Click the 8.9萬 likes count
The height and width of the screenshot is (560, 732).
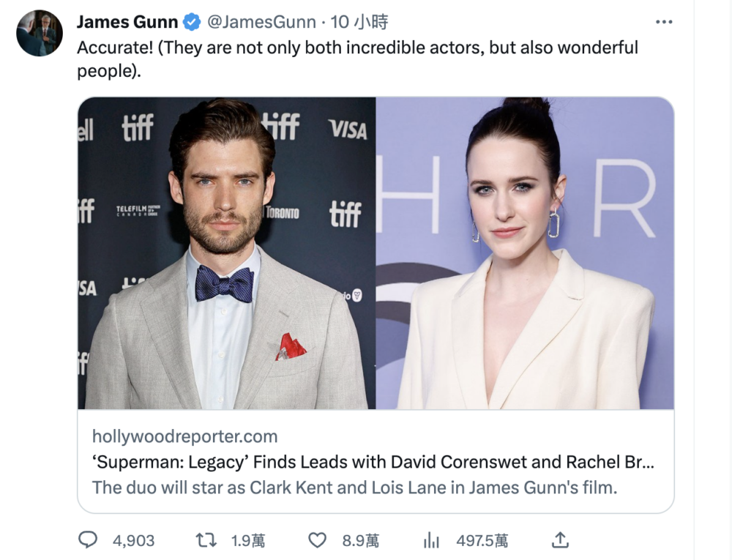360,541
